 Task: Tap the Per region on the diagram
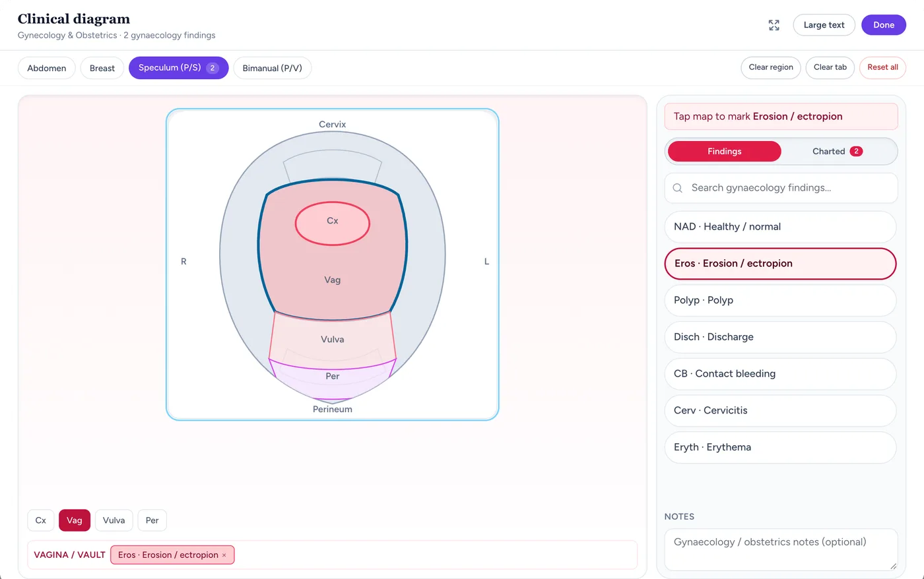point(332,379)
